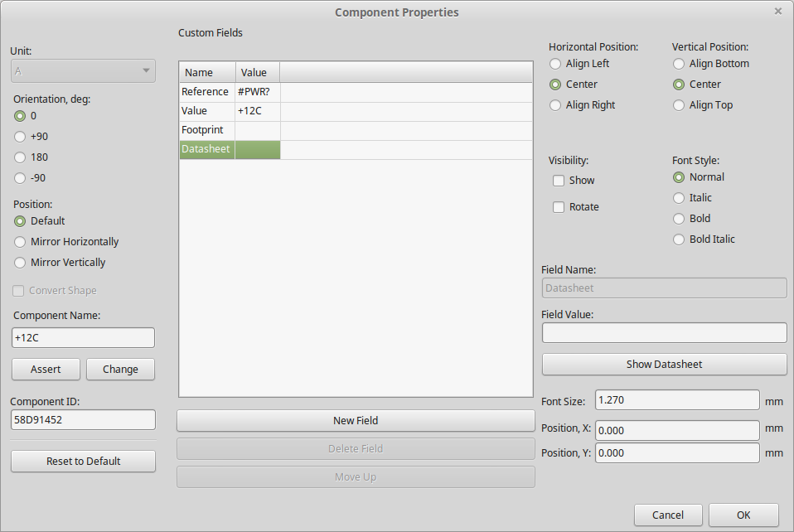Select Align Left horizontal position
Image resolution: width=794 pixels, height=532 pixels.
(555, 64)
